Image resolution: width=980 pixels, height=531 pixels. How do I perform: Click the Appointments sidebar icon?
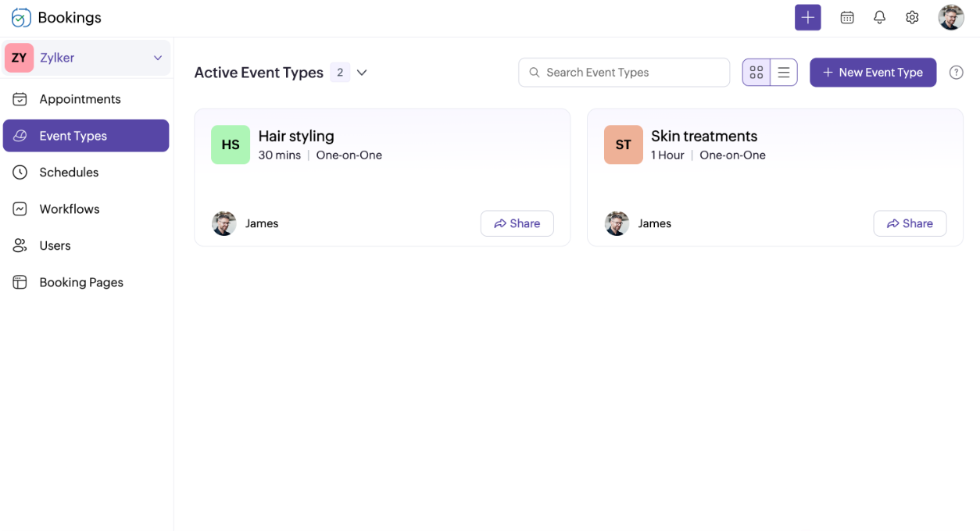tap(20, 99)
